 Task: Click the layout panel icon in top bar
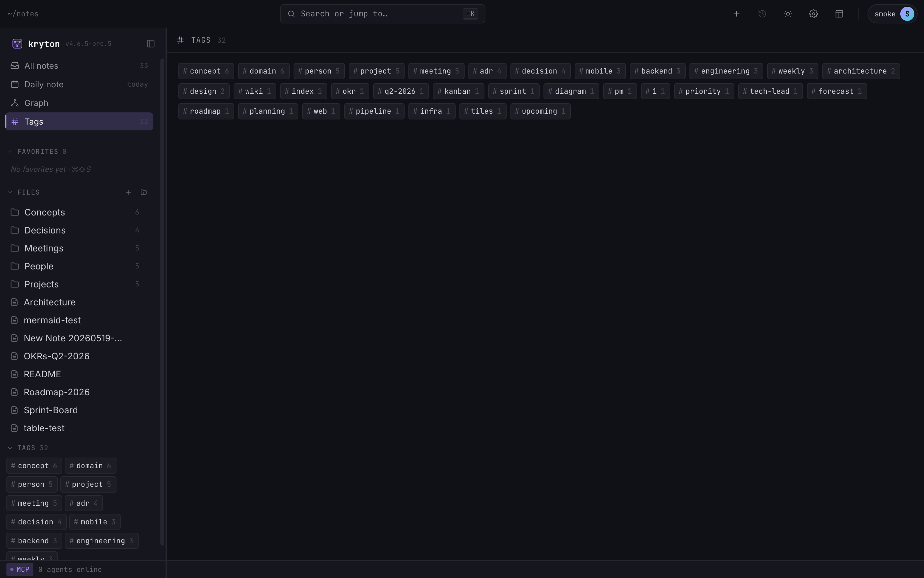[x=839, y=14]
